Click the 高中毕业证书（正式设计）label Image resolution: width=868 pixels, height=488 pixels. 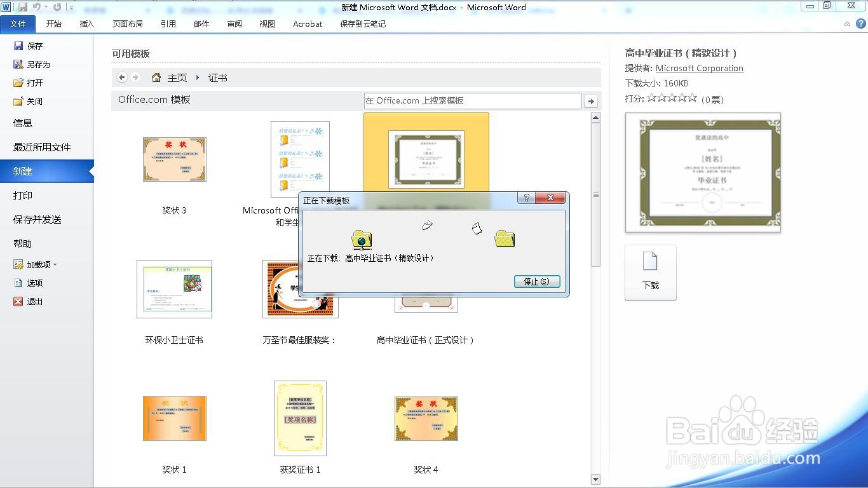click(426, 340)
